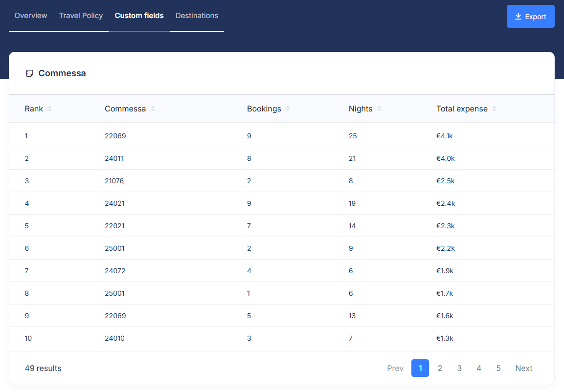Select commessa value 24021
The image size is (564, 392).
pyautogui.click(x=115, y=203)
